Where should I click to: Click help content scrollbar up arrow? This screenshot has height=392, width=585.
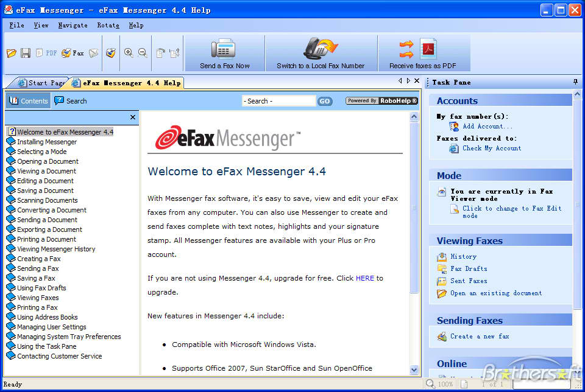tap(414, 117)
